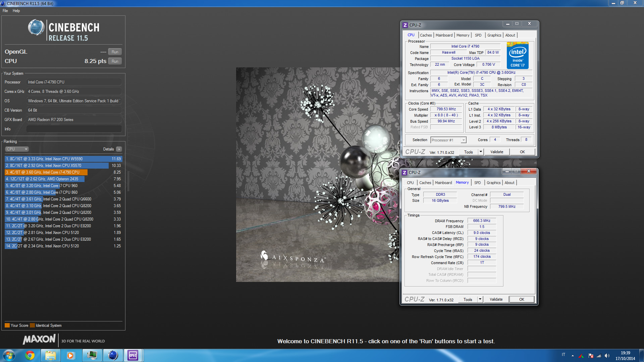Image resolution: width=644 pixels, height=362 pixels.
Task: Open the CPU ranking type dropdown
Action: [x=17, y=149]
